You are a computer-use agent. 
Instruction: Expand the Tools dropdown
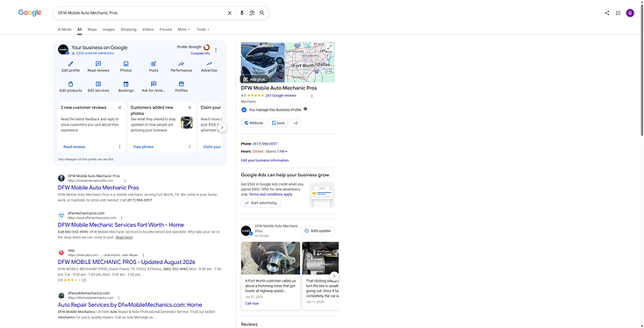(203, 30)
